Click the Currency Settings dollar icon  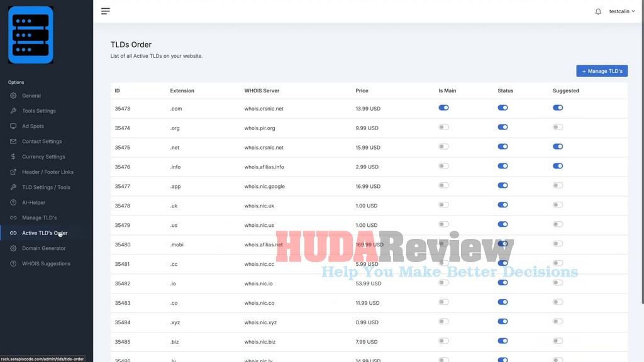coord(13,156)
